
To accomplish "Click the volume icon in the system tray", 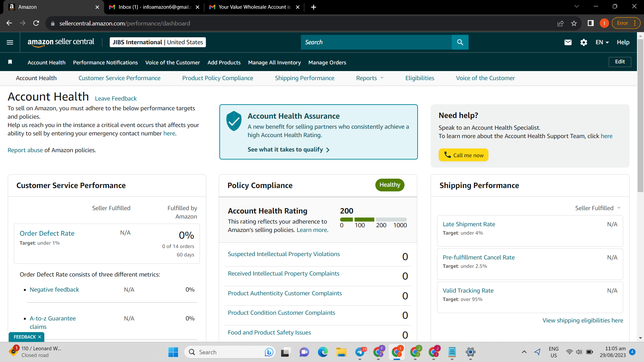I will (579, 352).
